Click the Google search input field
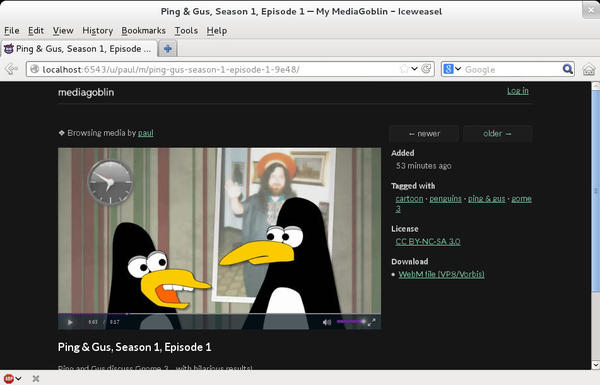The height and width of the screenshot is (385, 600). point(512,69)
